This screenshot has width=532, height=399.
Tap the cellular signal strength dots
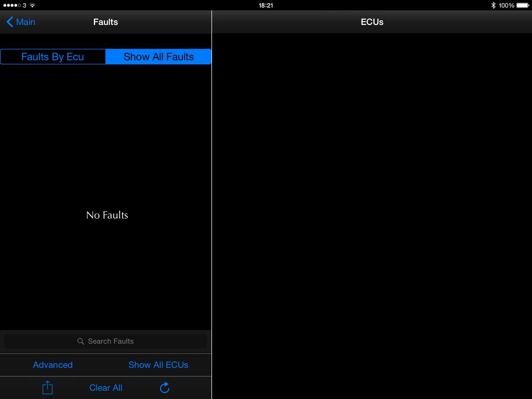(x=12, y=5)
